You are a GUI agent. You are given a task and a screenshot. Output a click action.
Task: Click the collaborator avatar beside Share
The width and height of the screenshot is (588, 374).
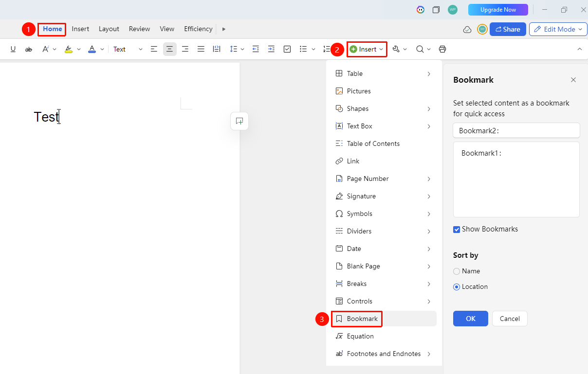click(482, 29)
